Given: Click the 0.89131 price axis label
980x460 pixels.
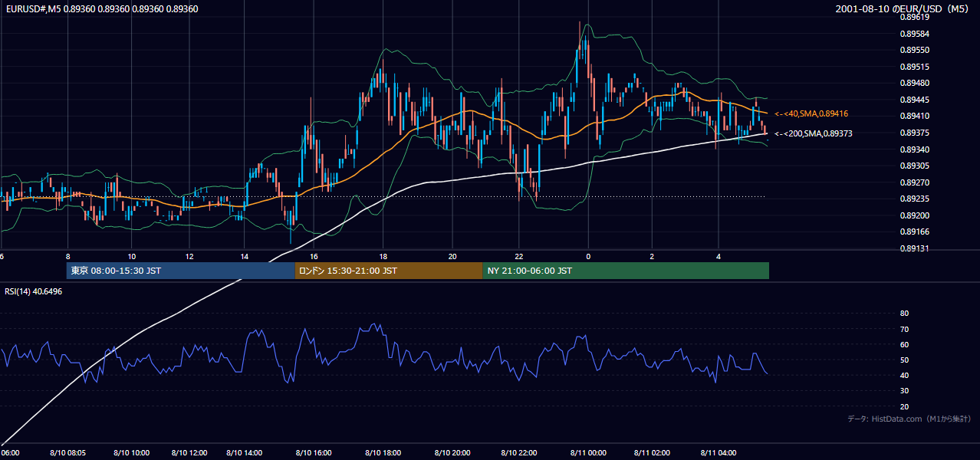Looking at the screenshot, I should tap(913, 248).
